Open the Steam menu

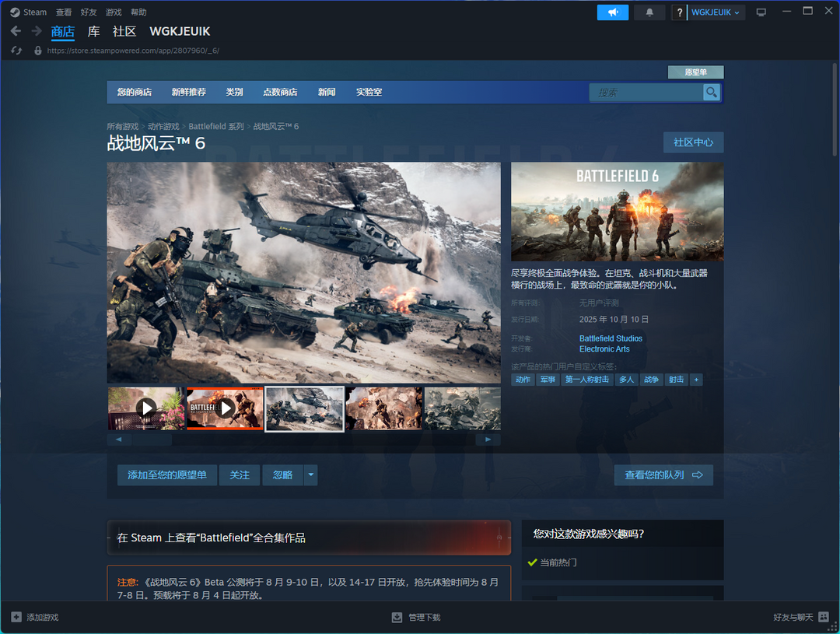click(x=35, y=12)
